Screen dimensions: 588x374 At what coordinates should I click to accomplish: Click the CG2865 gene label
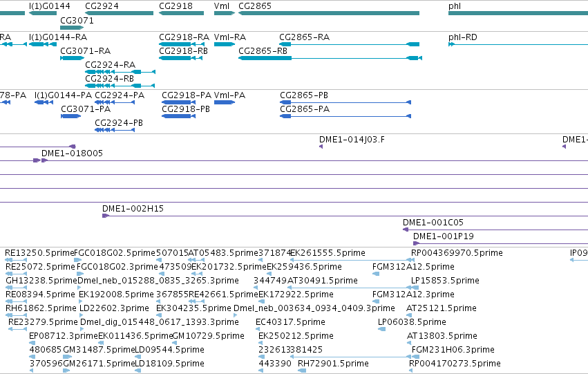tap(255, 6)
